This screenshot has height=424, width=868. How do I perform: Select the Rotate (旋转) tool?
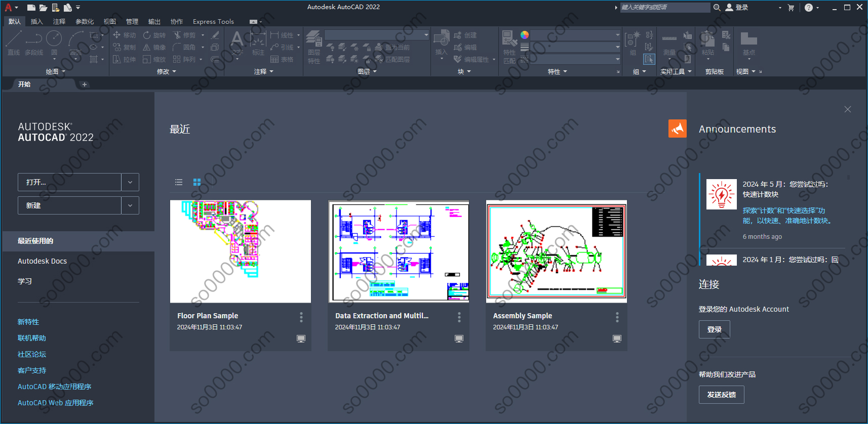(154, 35)
